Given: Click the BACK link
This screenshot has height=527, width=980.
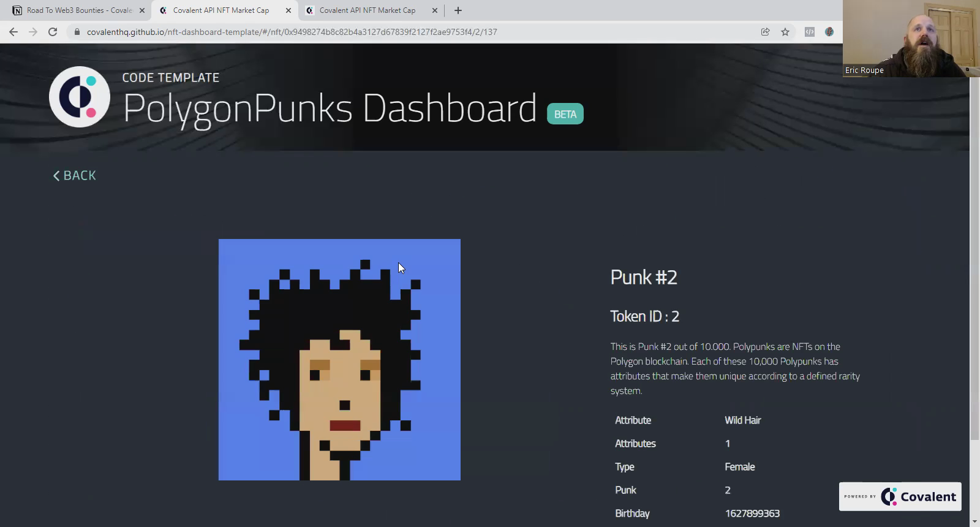Looking at the screenshot, I should (74, 176).
